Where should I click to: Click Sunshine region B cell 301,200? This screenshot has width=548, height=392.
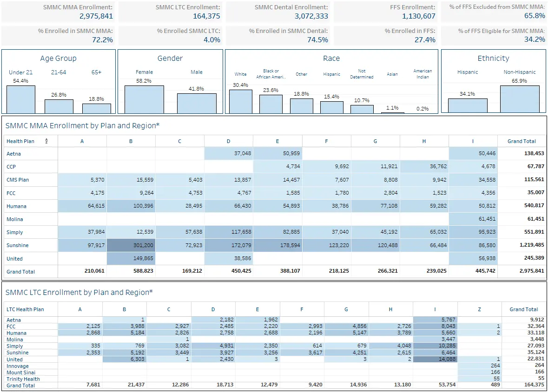point(131,245)
